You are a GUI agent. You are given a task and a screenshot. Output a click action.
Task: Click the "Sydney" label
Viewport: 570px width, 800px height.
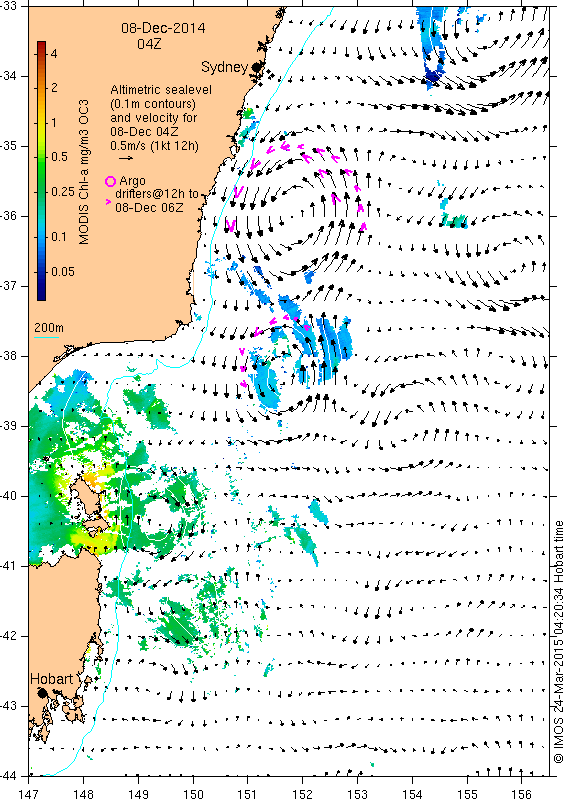tap(225, 67)
